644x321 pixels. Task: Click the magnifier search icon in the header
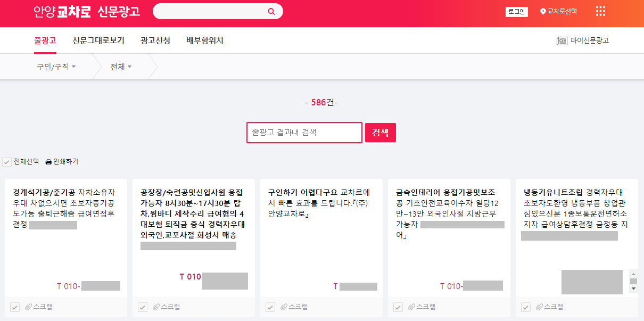pyautogui.click(x=271, y=11)
